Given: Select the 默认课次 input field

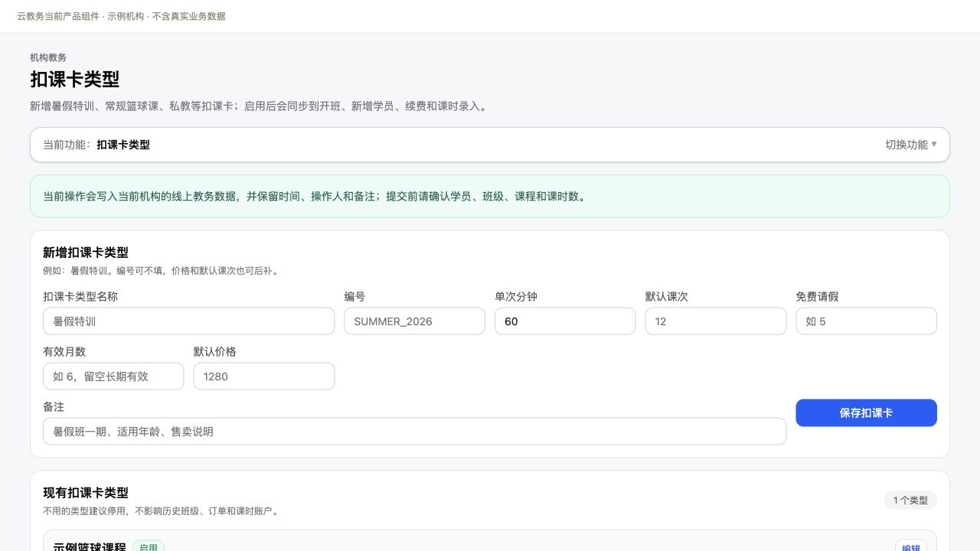Looking at the screenshot, I should click(716, 321).
